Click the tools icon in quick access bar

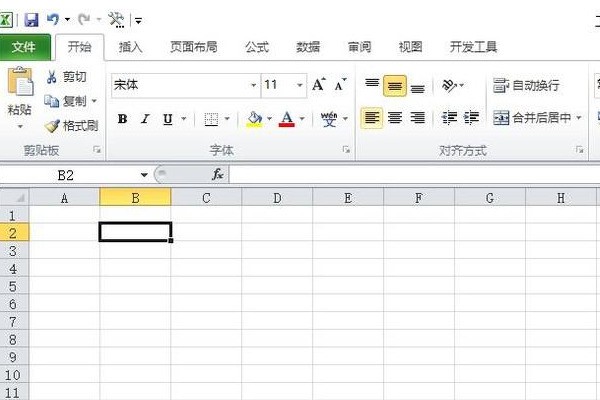[x=116, y=20]
